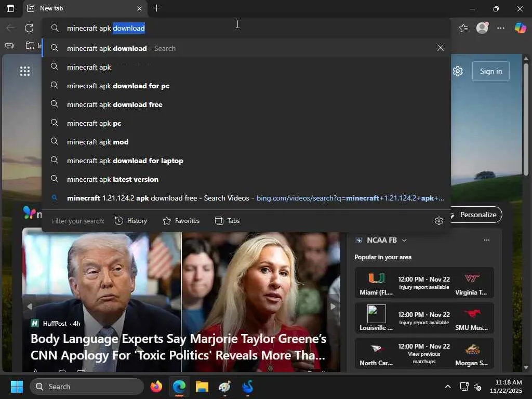
Task: Open the blue swan app in taskbar
Action: [248, 387]
